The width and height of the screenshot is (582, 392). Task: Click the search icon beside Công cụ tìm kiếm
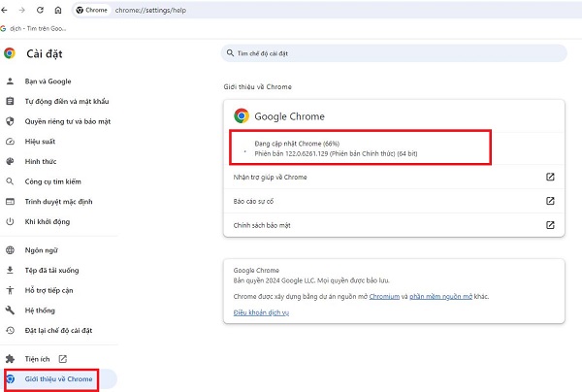coord(10,181)
